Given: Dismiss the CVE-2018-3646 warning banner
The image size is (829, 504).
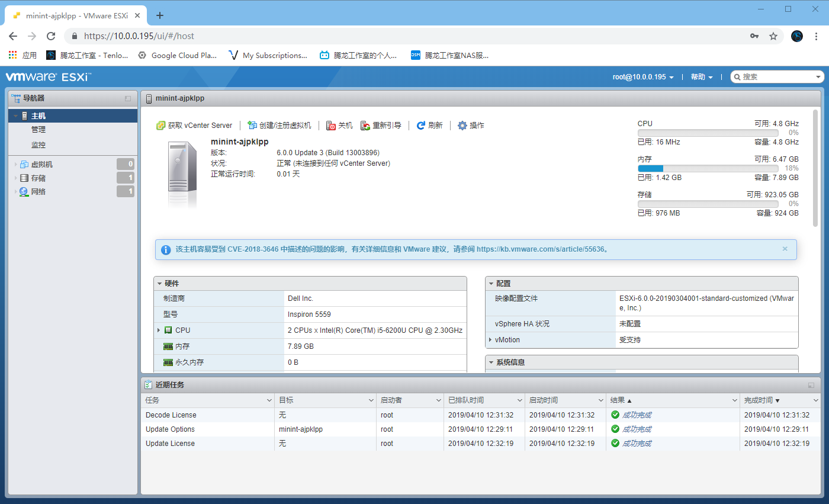Looking at the screenshot, I should point(785,249).
